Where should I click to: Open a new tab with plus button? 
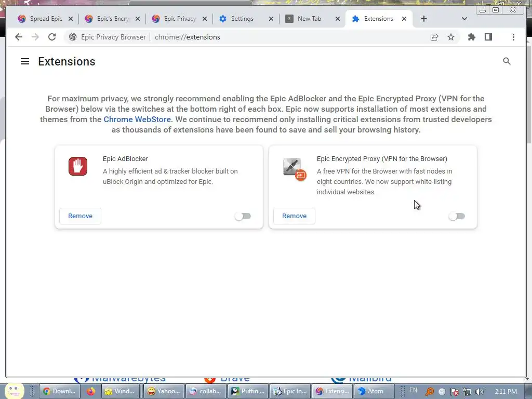pos(424,19)
